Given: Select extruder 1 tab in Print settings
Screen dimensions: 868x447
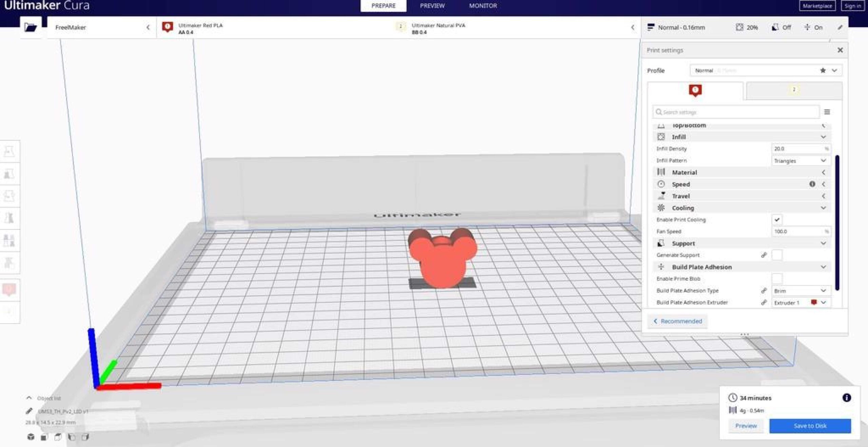Looking at the screenshot, I should [x=695, y=91].
